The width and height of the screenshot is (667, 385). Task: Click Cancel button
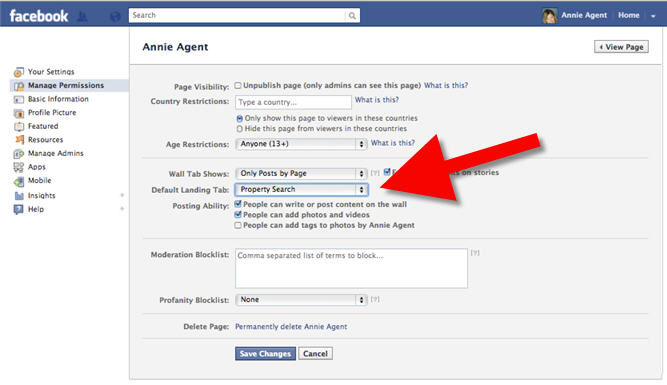315,354
